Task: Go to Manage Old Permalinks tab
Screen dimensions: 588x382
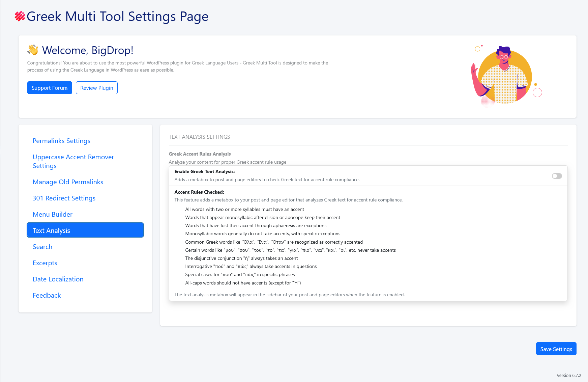Action: click(x=68, y=182)
